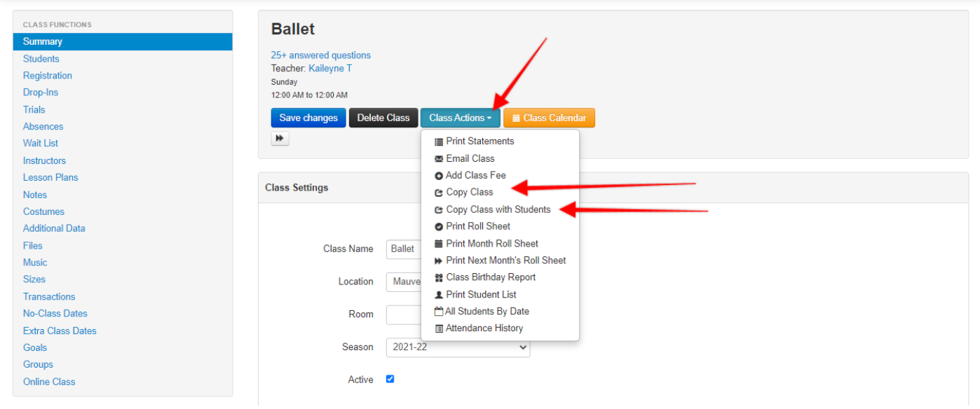
Task: Click the Delete Class button
Action: [383, 118]
